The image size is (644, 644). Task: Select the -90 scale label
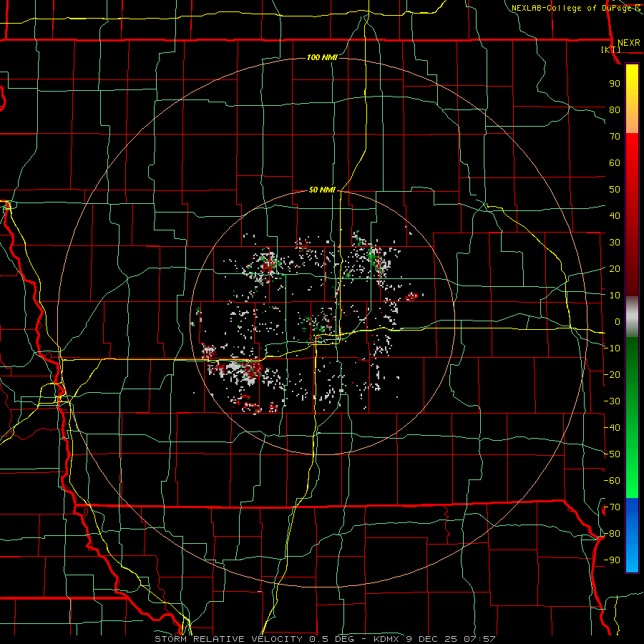click(x=612, y=560)
